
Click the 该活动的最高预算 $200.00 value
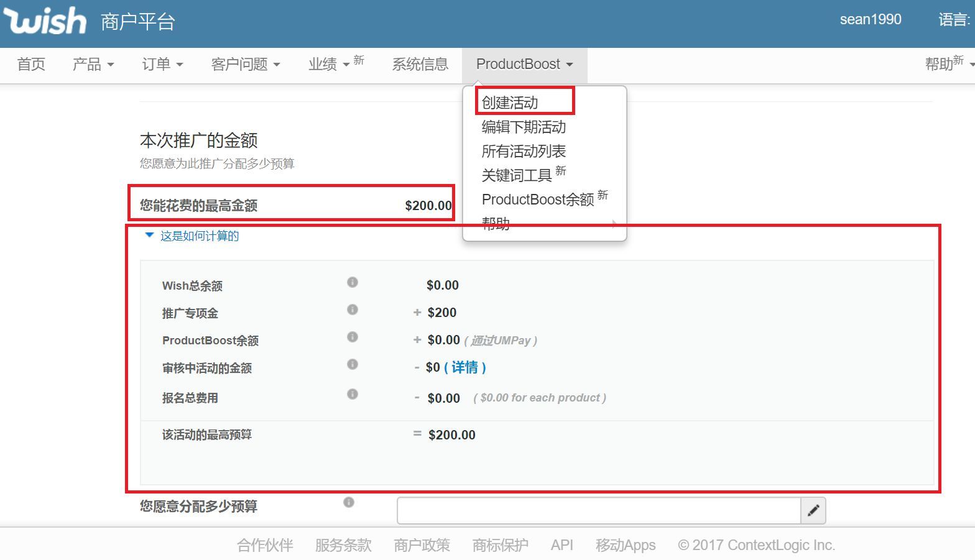pyautogui.click(x=452, y=435)
